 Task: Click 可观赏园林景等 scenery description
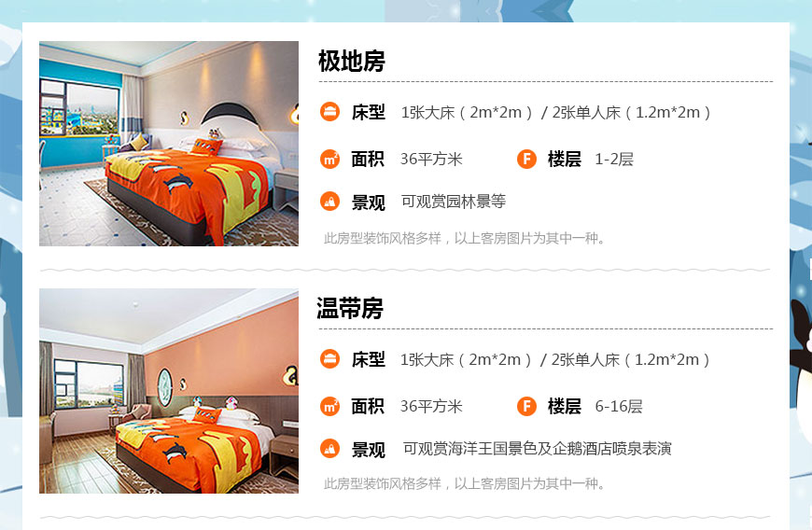pyautogui.click(x=453, y=202)
